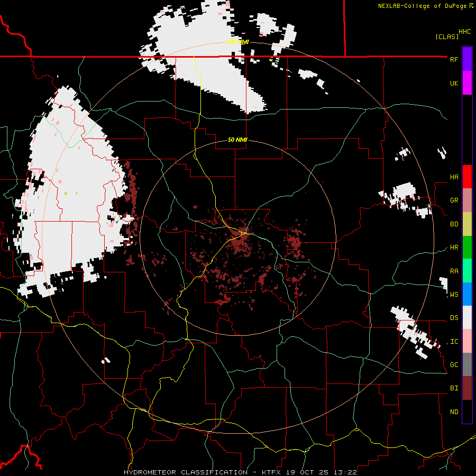This screenshot has width=476, height=476.
Task: Click the RF legend label
Action: click(454, 59)
